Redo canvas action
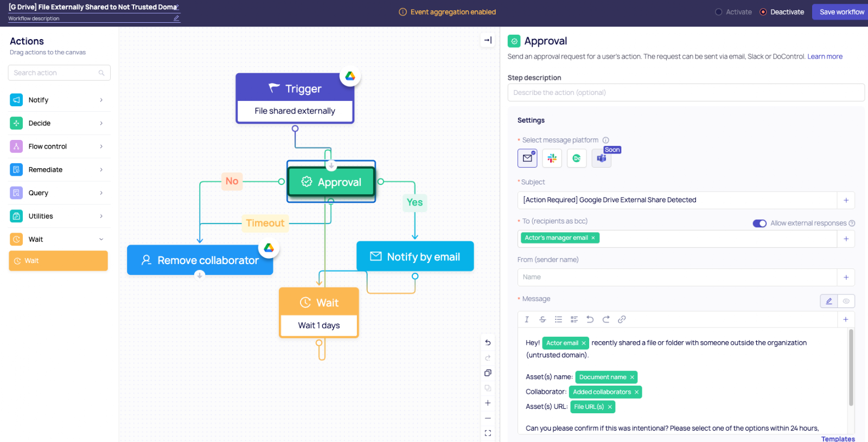 click(488, 357)
